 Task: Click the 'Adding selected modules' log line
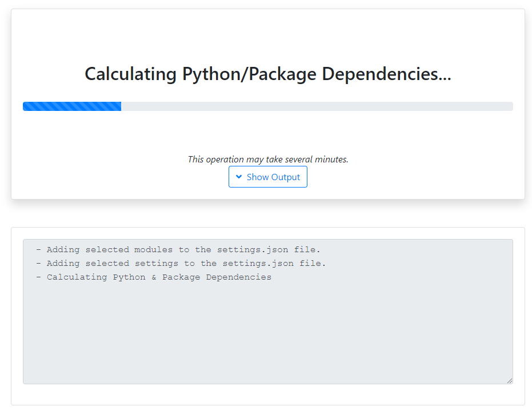pos(178,250)
